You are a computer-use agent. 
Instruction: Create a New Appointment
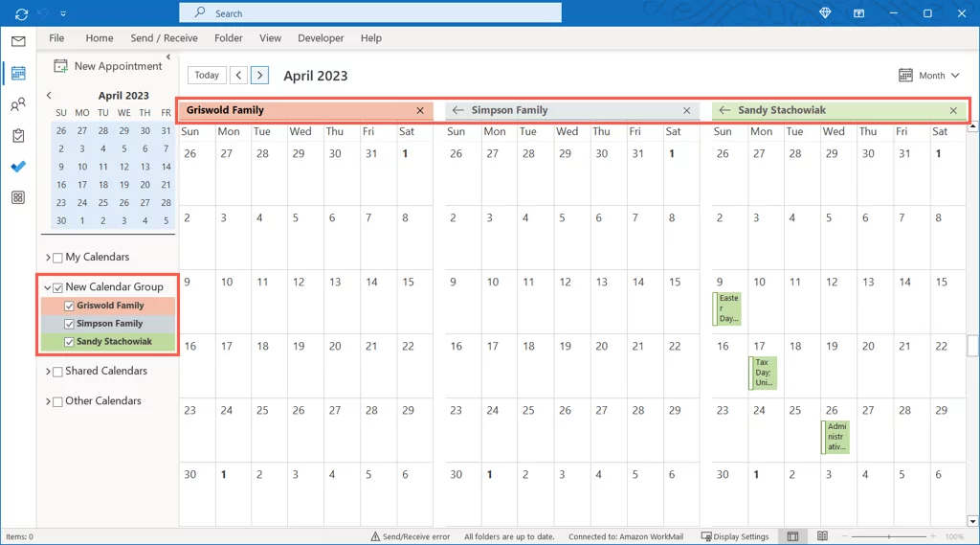pyautogui.click(x=108, y=66)
